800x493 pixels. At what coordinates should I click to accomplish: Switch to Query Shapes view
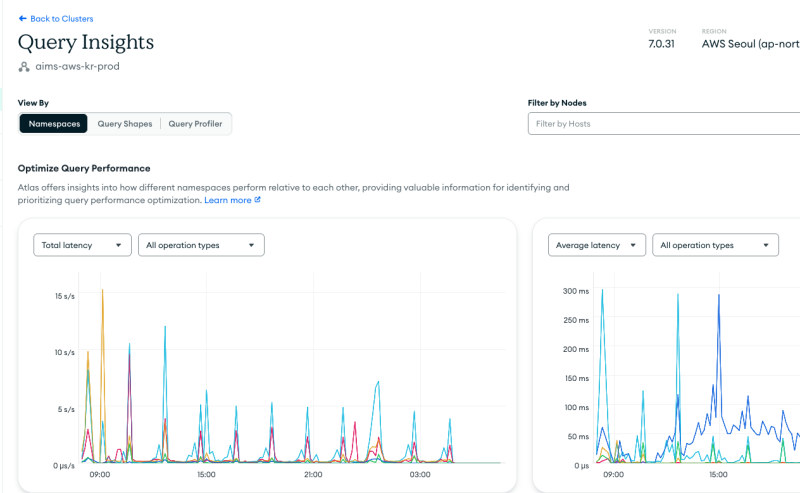(124, 124)
